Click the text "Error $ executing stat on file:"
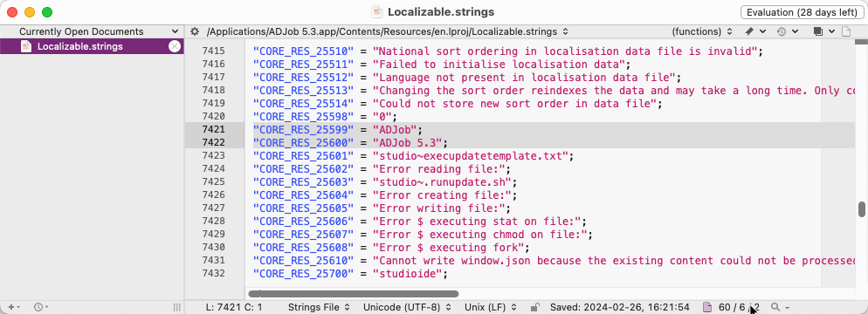The height and width of the screenshot is (314, 868). click(x=476, y=222)
